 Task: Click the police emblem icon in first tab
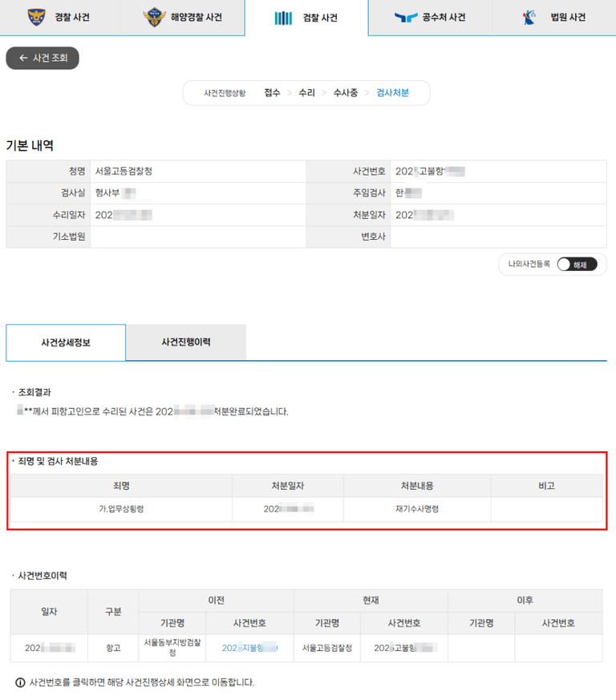point(37,17)
